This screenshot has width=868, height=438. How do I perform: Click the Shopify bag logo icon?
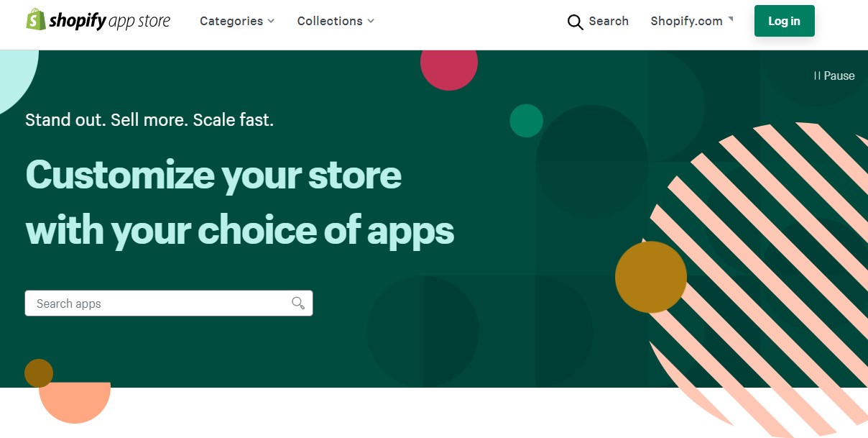35,19
